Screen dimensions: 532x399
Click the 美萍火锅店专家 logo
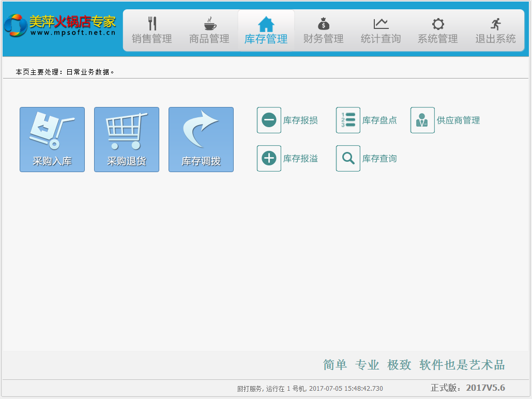pos(60,25)
